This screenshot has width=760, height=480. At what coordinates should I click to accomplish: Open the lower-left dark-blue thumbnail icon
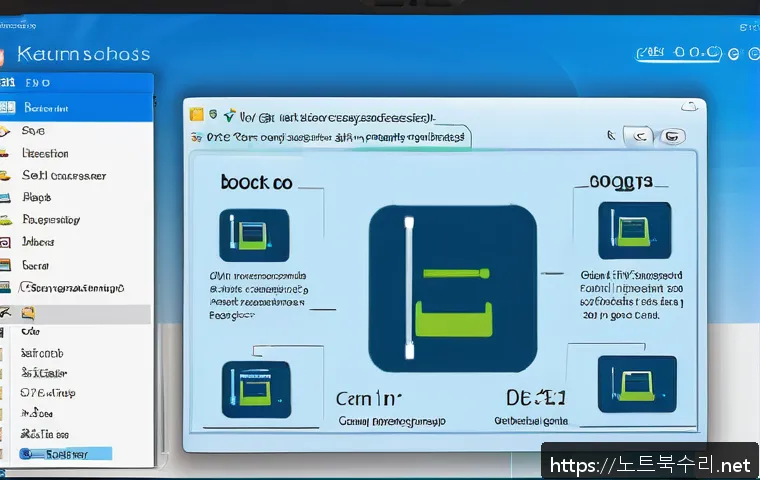pos(256,389)
